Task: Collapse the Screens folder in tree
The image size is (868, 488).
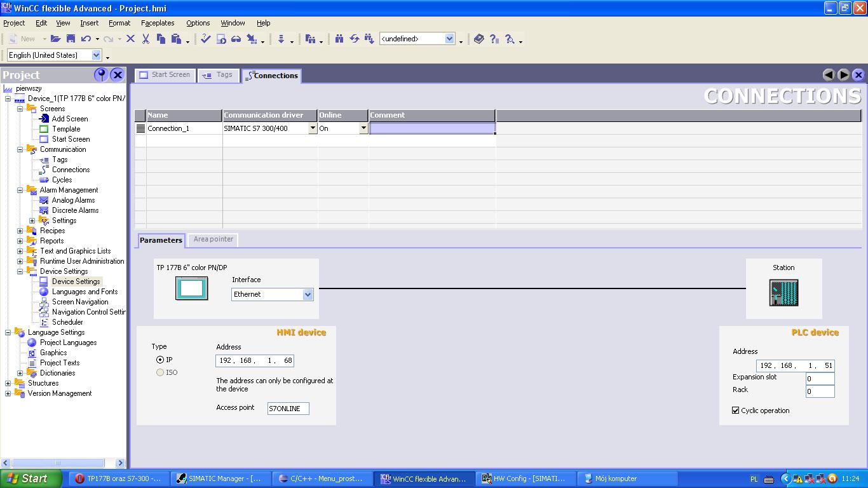Action: pyautogui.click(x=20, y=109)
